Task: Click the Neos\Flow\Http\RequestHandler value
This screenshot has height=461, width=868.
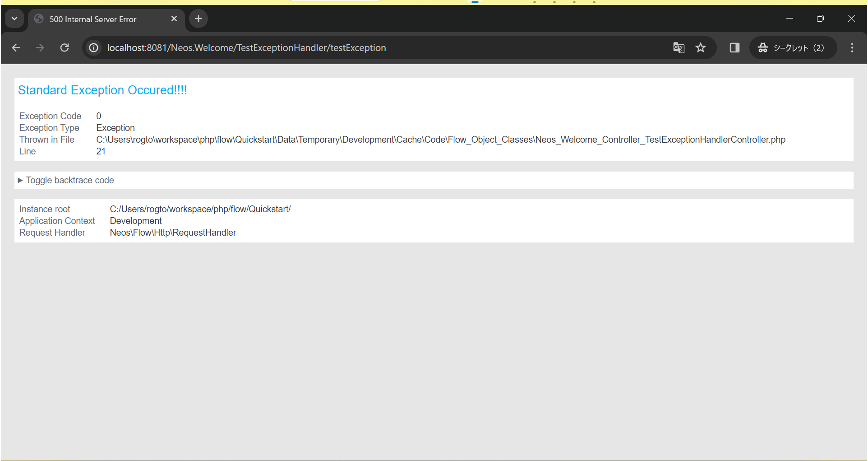Action: point(173,233)
